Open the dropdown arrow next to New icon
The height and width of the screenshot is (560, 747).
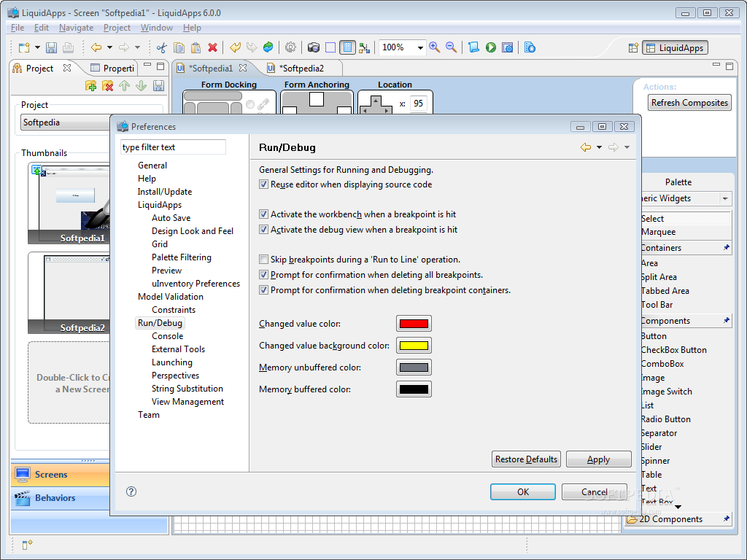point(37,47)
